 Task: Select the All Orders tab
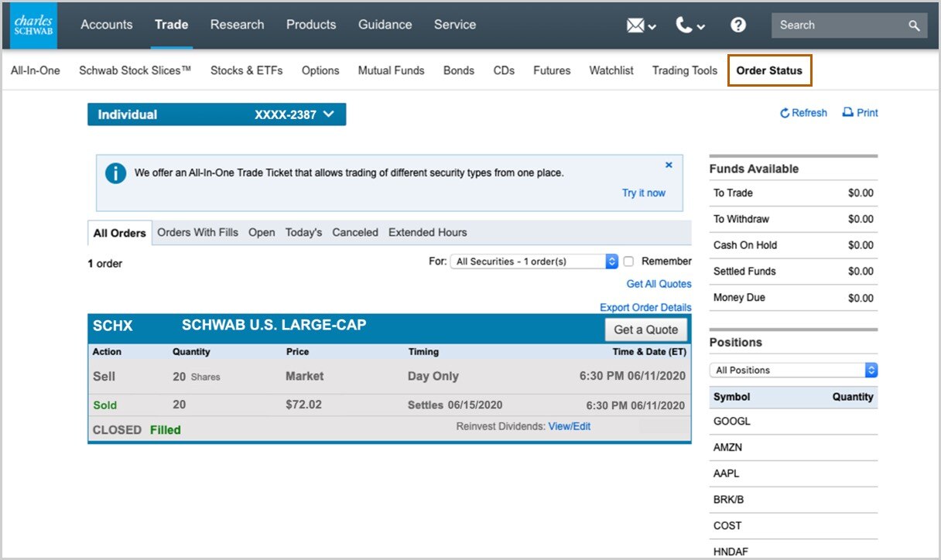click(x=120, y=233)
